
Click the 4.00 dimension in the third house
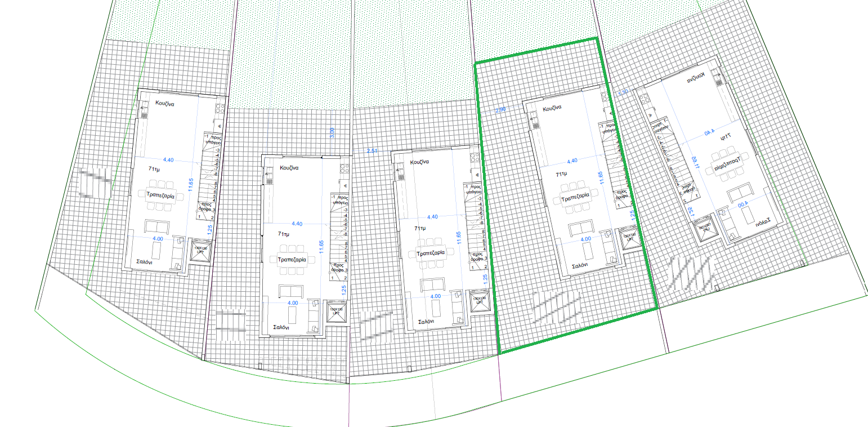(x=435, y=296)
